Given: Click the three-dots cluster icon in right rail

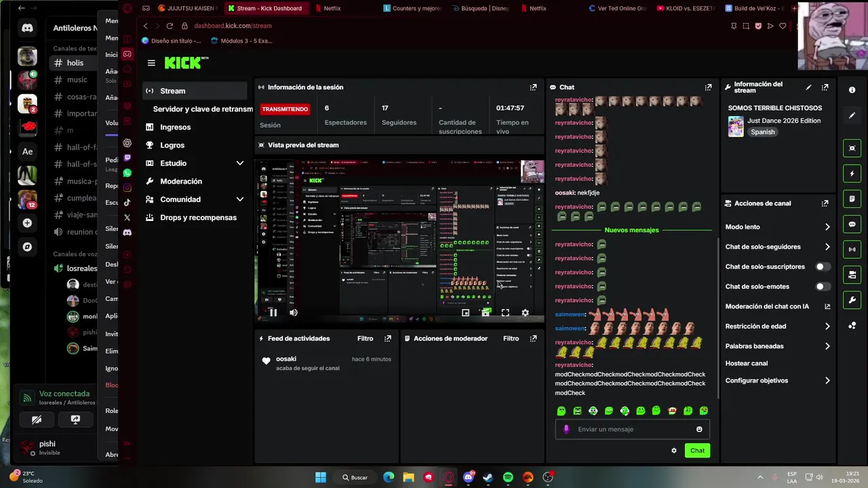Looking at the screenshot, I should 852,326.
